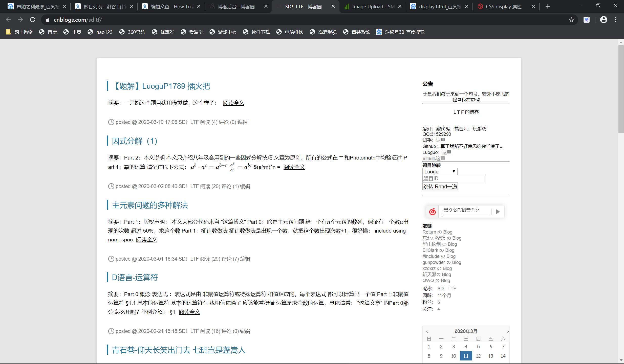The height and width of the screenshot is (364, 624).
Task: Open friend link EliClark の Blog
Action: coord(438,250)
